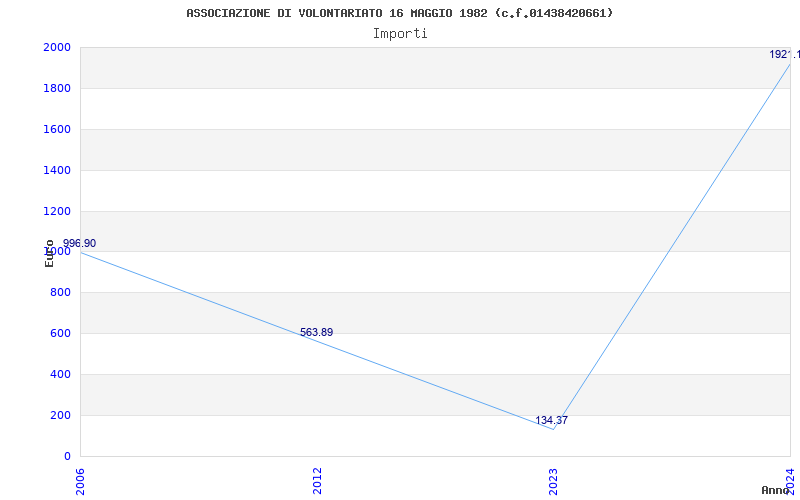Viewport: 800px width, 500px height.
Task: Select the 2006 x-axis year label
Action: pyautogui.click(x=80, y=481)
